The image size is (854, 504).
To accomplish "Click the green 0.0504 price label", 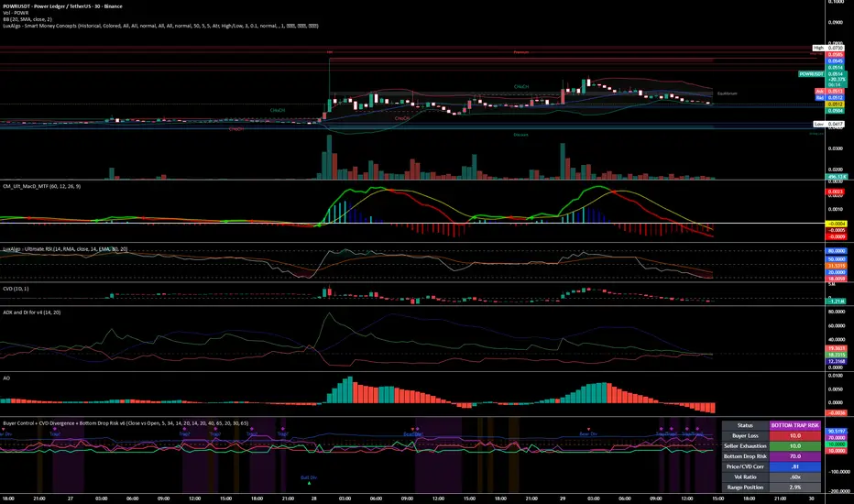I will point(836,111).
